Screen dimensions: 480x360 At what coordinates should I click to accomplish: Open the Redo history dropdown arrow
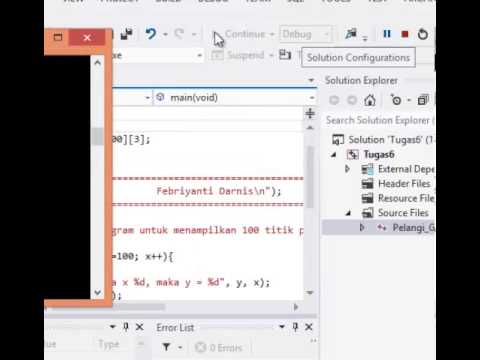coord(194,34)
